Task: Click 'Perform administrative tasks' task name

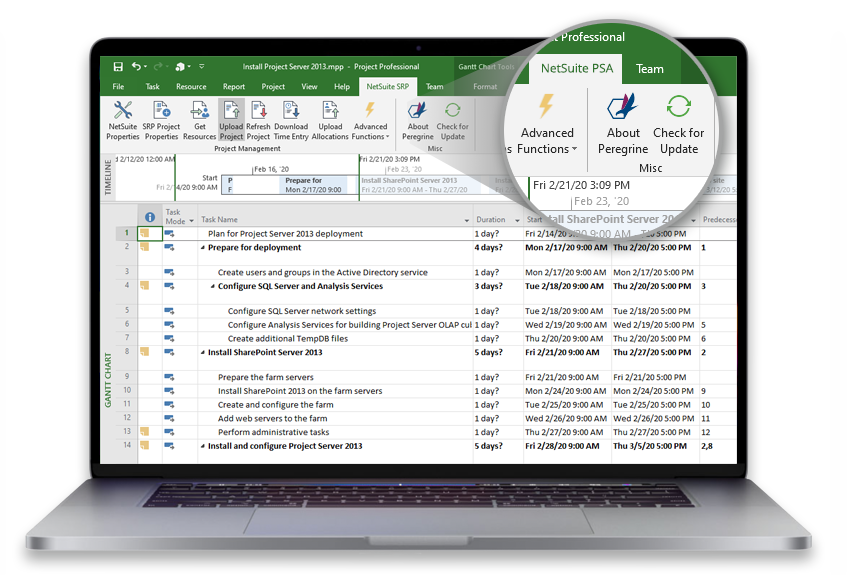Action: (x=274, y=432)
